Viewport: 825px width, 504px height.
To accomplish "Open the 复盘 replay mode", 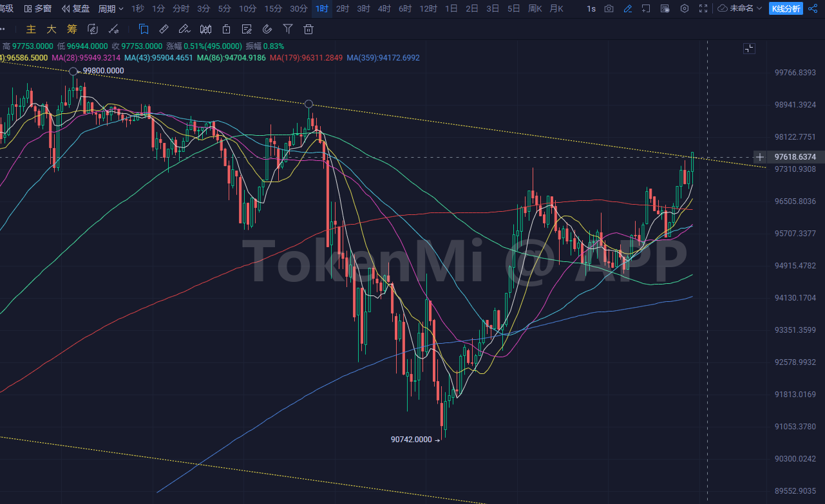I will [76, 9].
